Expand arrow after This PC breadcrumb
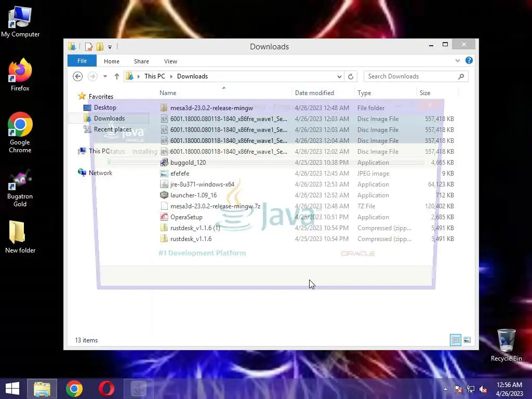This screenshot has height=399, width=532. point(171,77)
